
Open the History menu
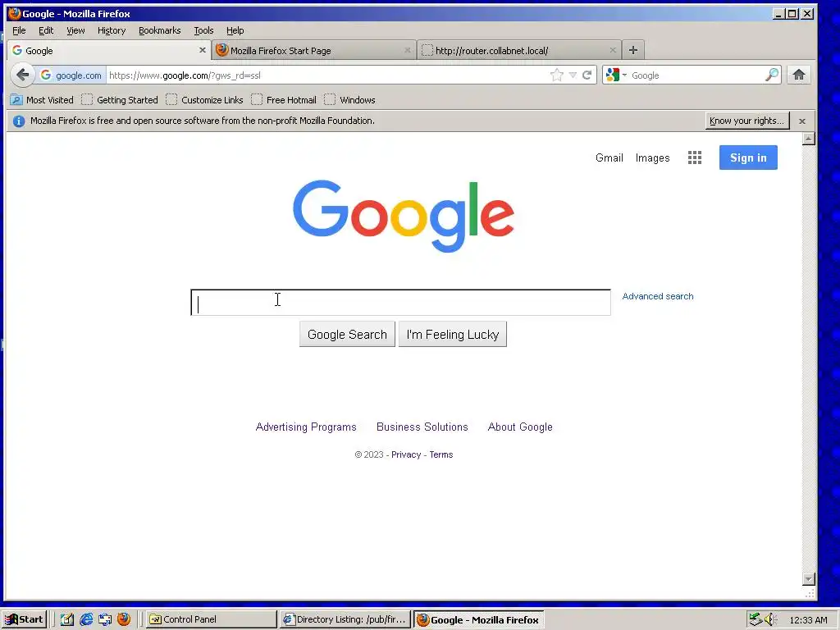tap(112, 30)
